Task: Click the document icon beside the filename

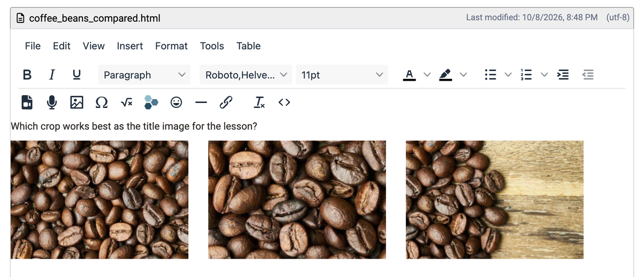Action: (x=20, y=18)
